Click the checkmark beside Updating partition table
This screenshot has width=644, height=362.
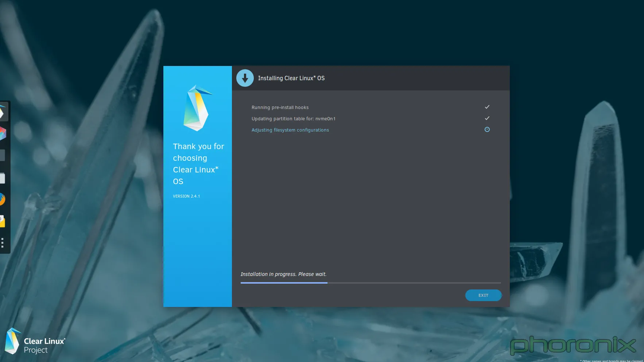pyautogui.click(x=487, y=118)
